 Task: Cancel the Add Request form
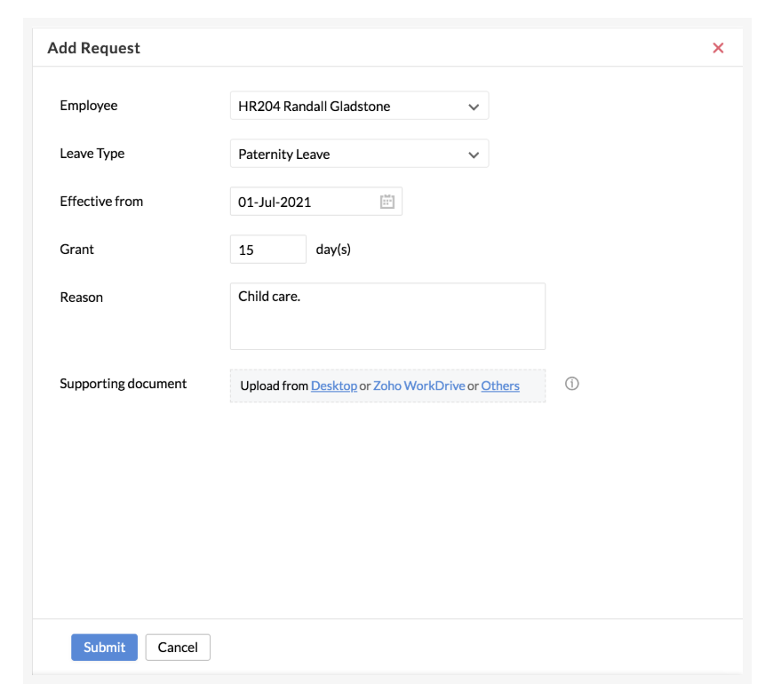click(x=177, y=647)
